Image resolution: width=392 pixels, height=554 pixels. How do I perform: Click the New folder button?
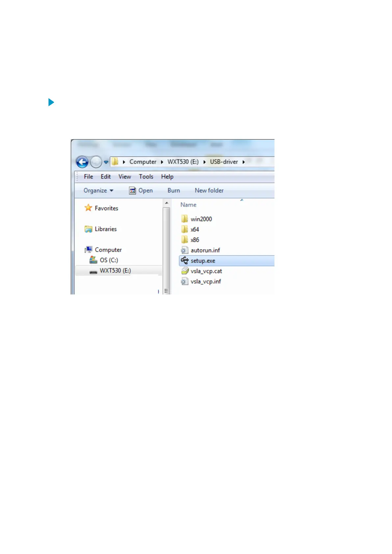[x=209, y=190]
